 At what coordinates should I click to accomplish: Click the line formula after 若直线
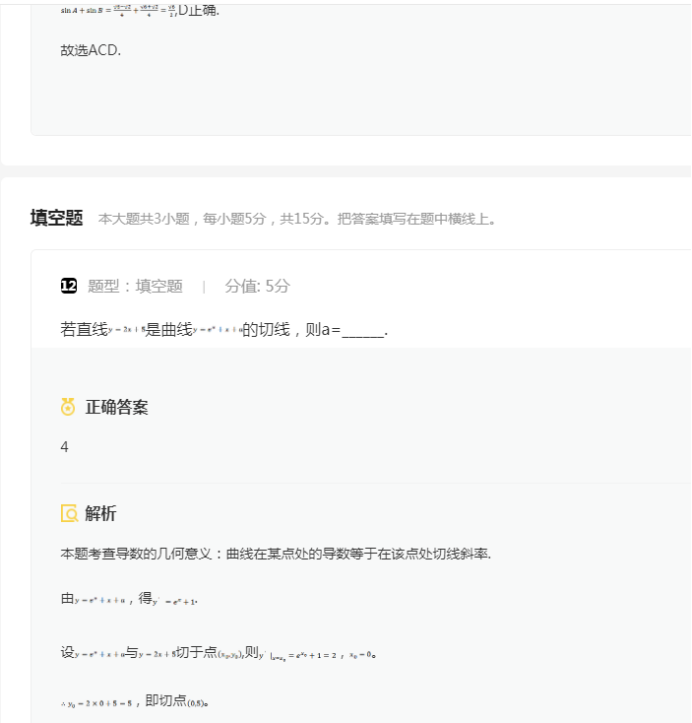(x=126, y=330)
